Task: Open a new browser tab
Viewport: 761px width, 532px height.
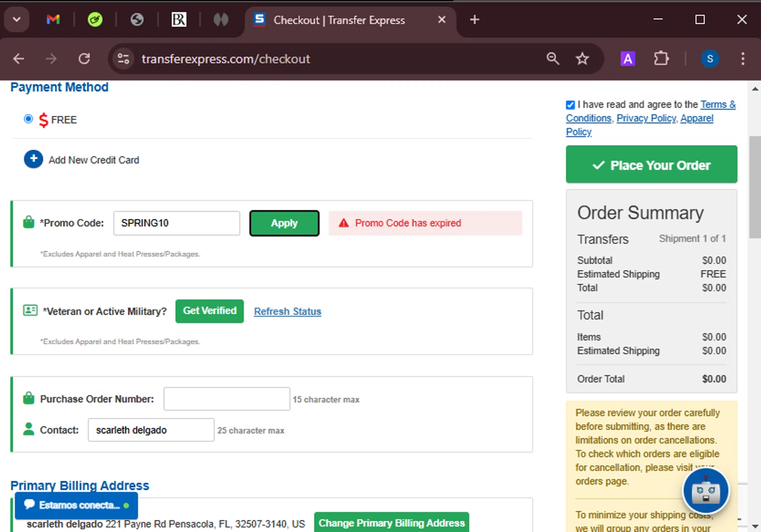Action: click(x=474, y=20)
